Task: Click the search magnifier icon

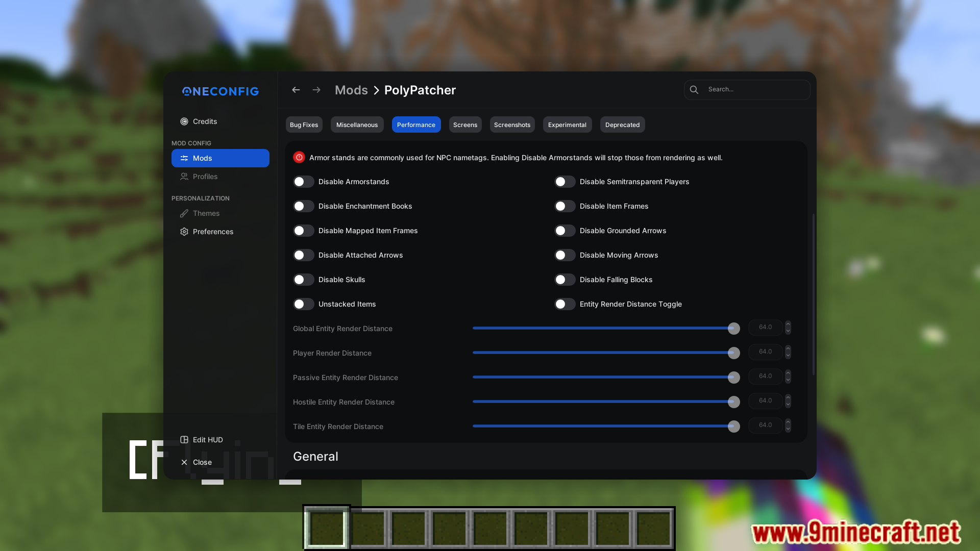Action: coord(694,90)
